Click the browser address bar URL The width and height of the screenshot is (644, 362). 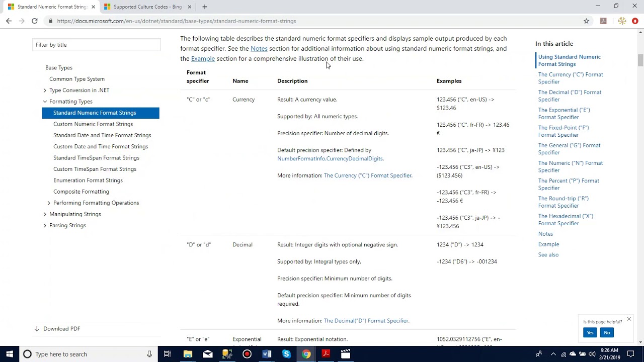pos(177,21)
